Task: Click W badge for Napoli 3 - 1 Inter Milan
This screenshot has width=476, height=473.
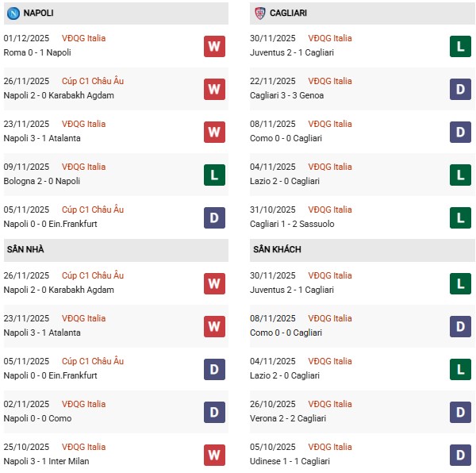Action: [214, 455]
